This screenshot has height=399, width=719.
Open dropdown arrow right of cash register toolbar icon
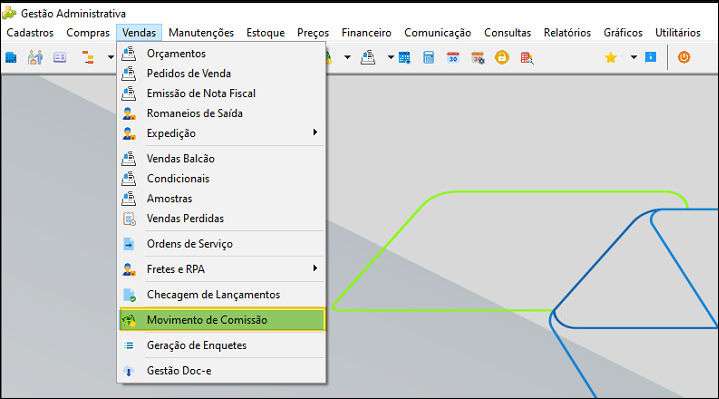[x=390, y=58]
